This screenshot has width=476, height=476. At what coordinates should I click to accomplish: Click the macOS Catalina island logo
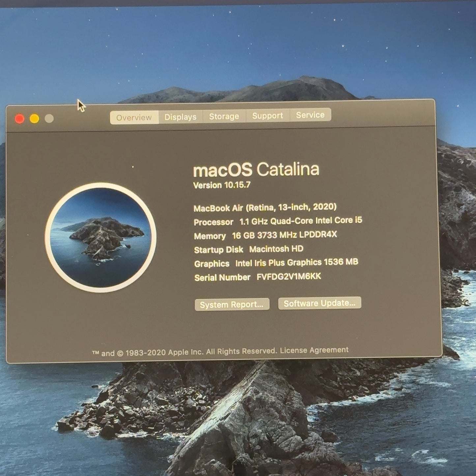point(100,238)
